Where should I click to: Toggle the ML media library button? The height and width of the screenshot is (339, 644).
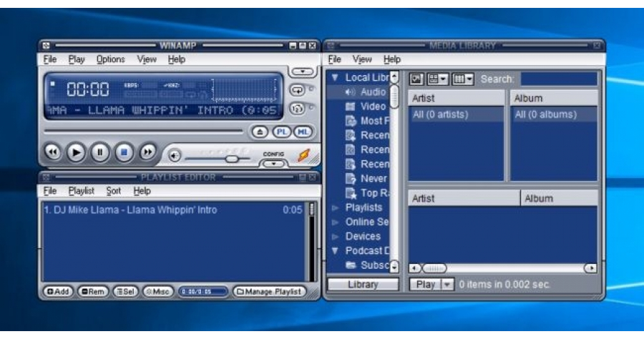click(303, 132)
